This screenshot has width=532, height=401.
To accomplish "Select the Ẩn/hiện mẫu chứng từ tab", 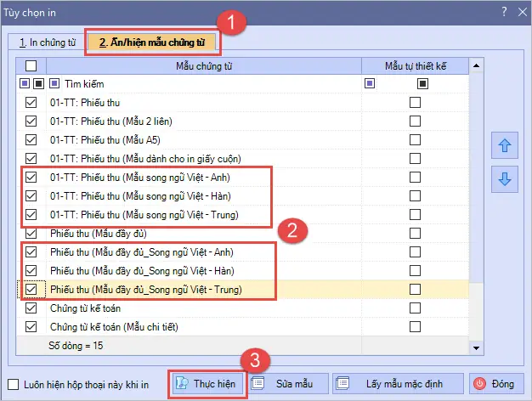I will [151, 42].
